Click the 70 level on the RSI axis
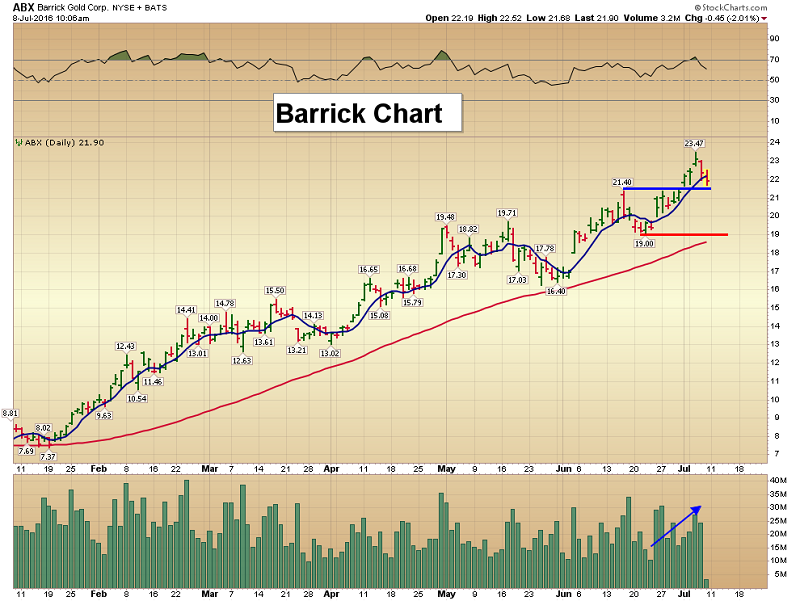Screen dimensions: 800x601 click(x=774, y=59)
